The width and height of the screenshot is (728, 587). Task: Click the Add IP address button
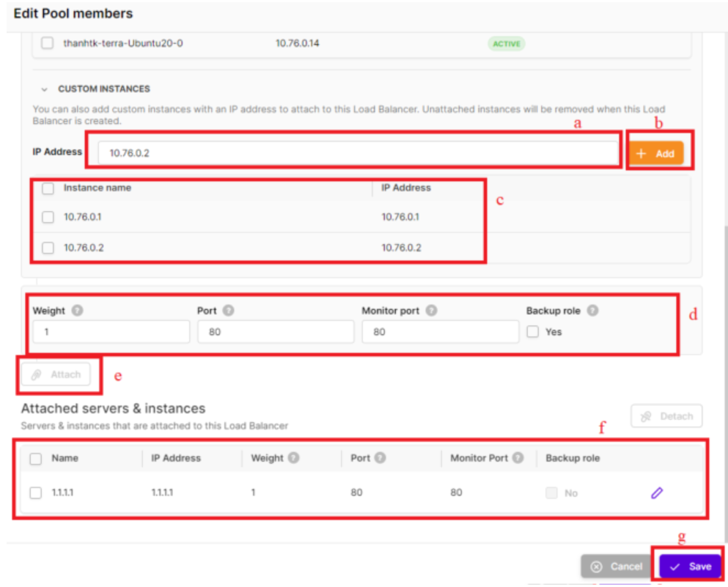[x=656, y=154]
